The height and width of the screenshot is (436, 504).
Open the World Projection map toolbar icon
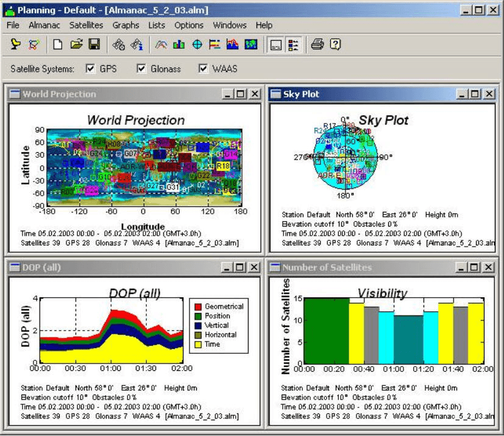coord(250,44)
